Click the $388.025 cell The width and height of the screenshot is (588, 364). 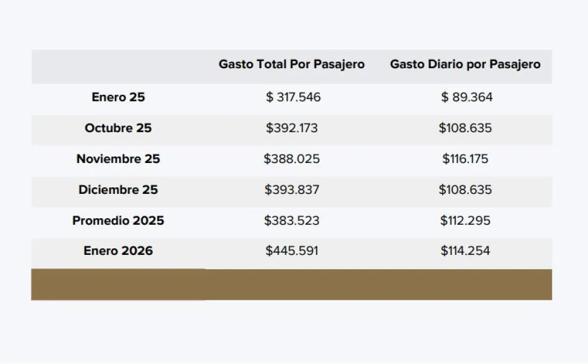(x=292, y=159)
